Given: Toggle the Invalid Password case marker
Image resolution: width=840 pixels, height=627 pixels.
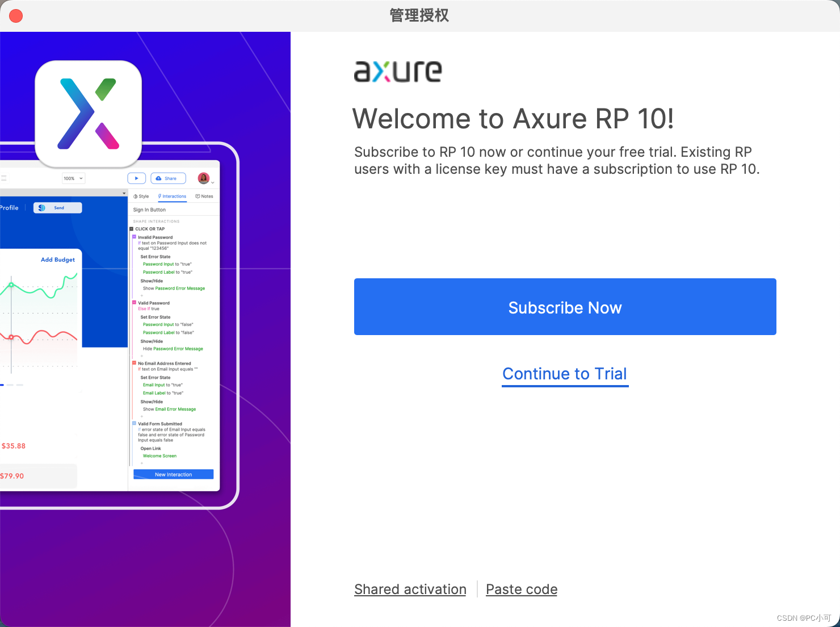Looking at the screenshot, I should [x=135, y=237].
